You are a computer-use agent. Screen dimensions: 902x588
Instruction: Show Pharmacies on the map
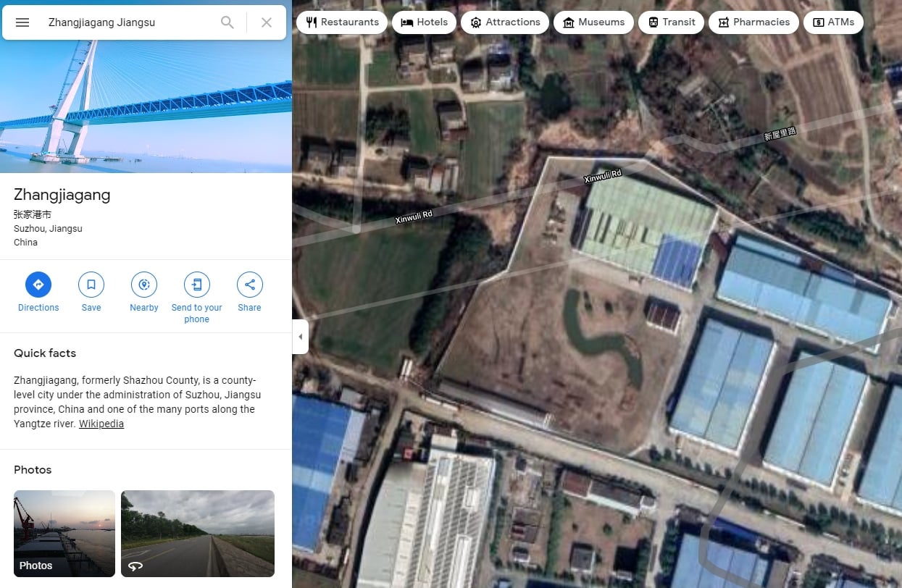tap(753, 22)
